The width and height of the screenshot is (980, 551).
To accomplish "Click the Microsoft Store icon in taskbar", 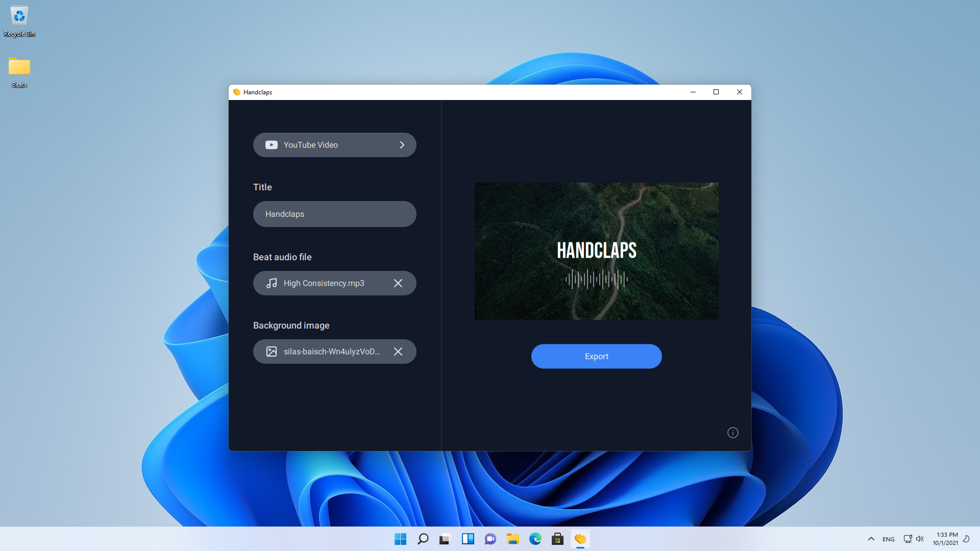I will click(557, 539).
